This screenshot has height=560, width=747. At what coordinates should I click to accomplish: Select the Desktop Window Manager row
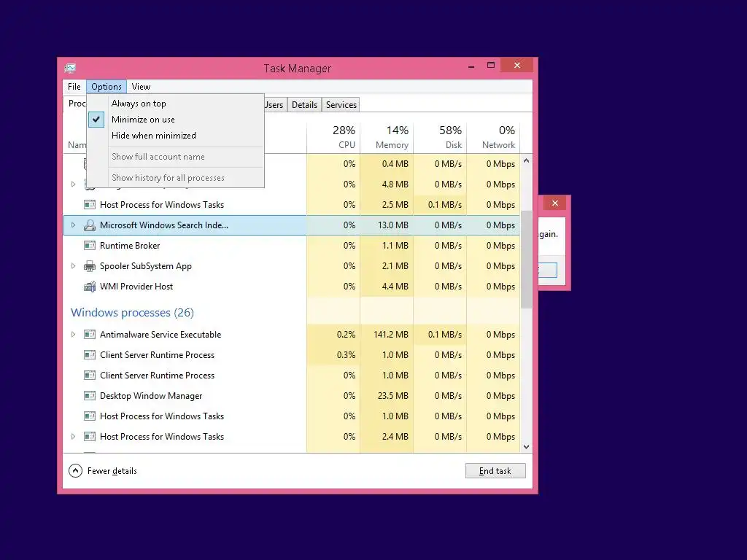pos(292,396)
